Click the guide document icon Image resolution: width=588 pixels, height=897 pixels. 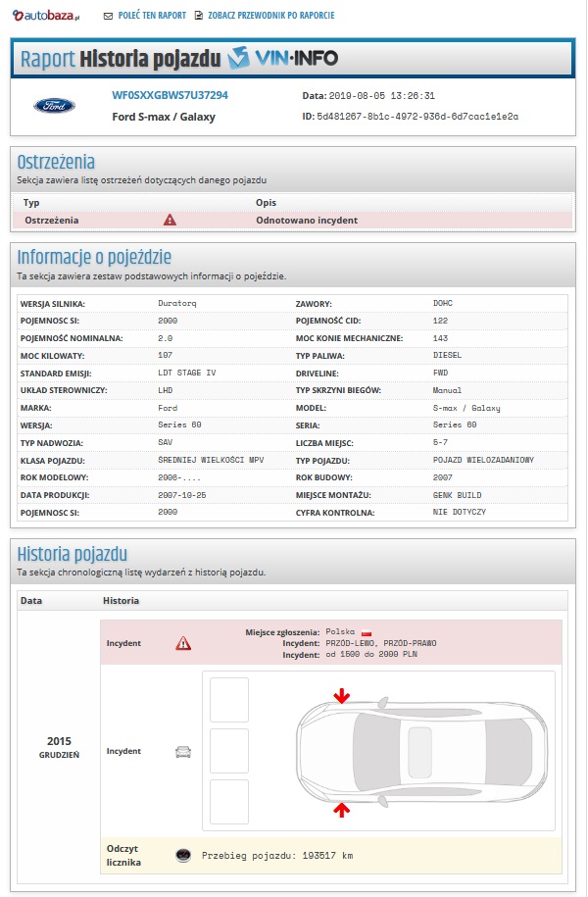click(x=199, y=16)
